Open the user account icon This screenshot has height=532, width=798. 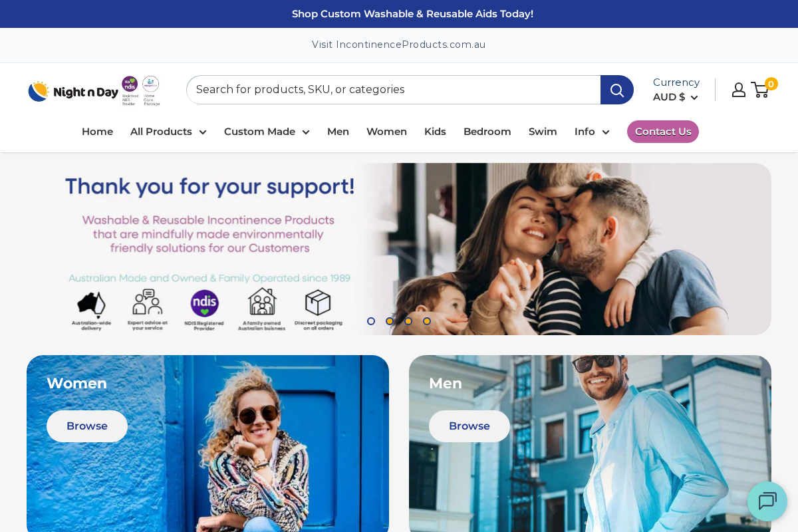coord(739,90)
